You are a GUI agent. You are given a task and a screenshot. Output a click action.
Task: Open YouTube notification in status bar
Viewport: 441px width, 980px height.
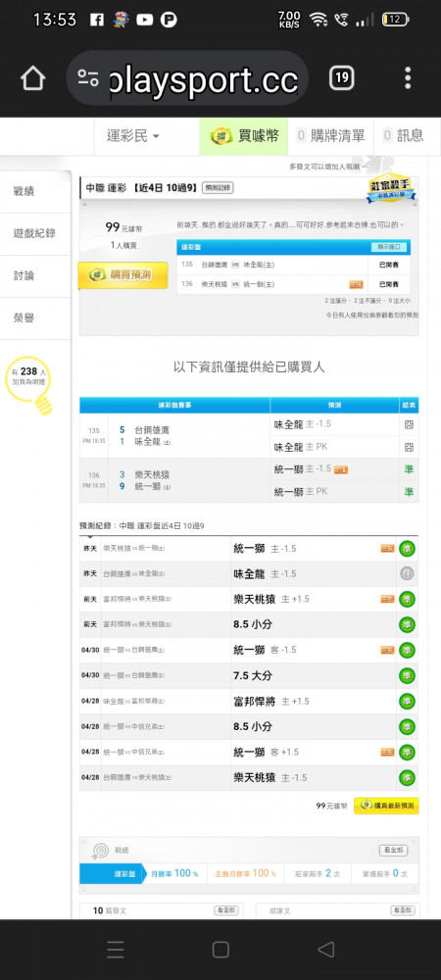click(144, 20)
